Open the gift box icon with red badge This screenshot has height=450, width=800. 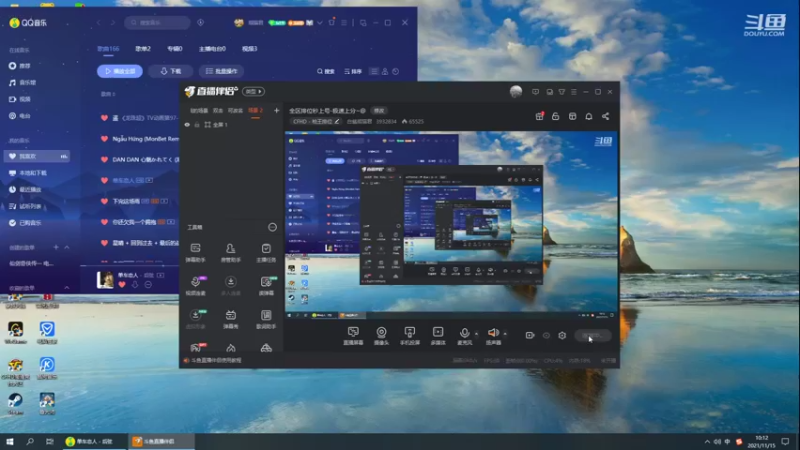click(x=539, y=116)
